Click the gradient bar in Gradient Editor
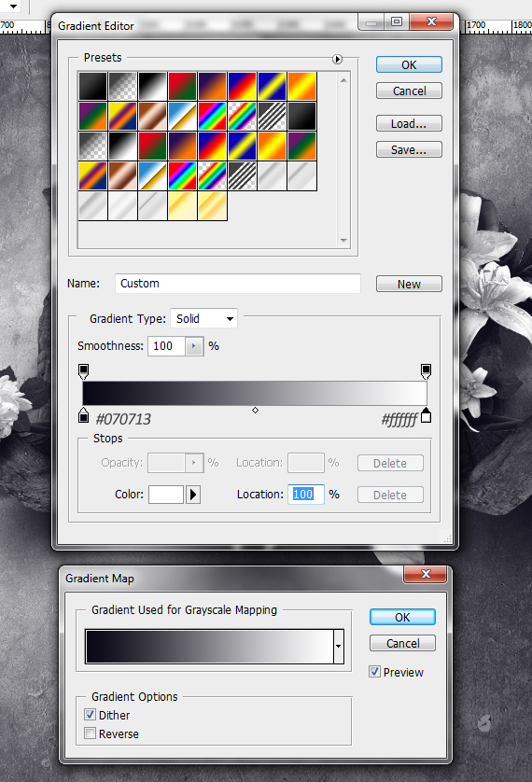The image size is (532, 782). [x=255, y=394]
